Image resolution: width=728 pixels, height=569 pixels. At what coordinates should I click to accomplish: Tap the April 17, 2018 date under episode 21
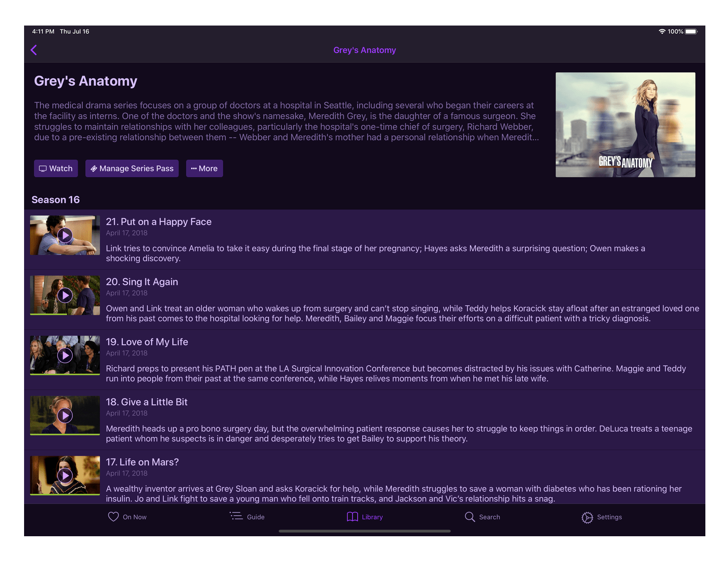coord(127,233)
